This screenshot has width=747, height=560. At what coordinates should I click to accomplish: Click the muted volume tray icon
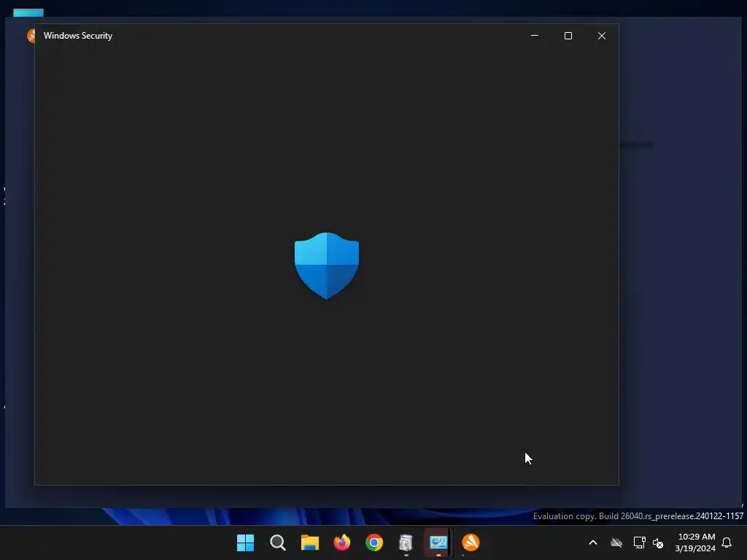(x=658, y=542)
